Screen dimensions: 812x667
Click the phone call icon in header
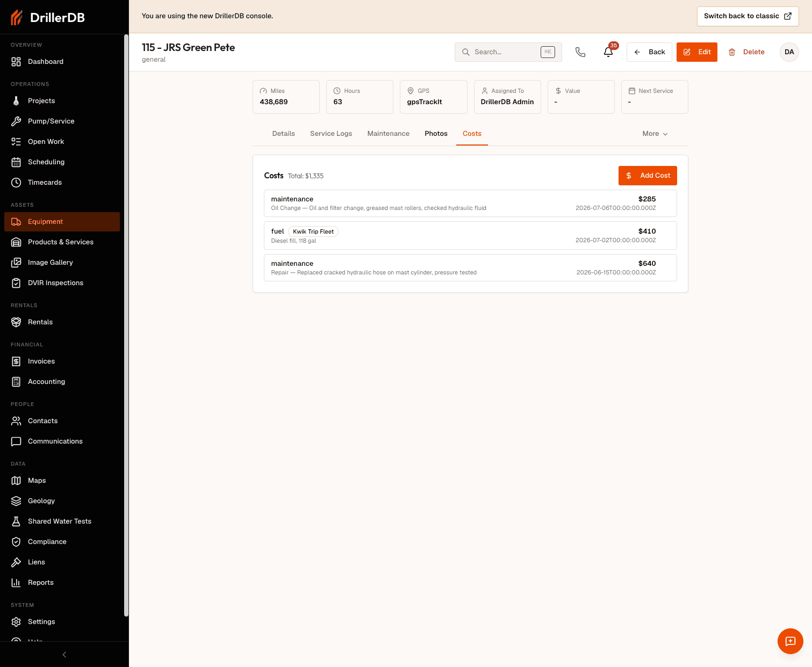coord(580,52)
